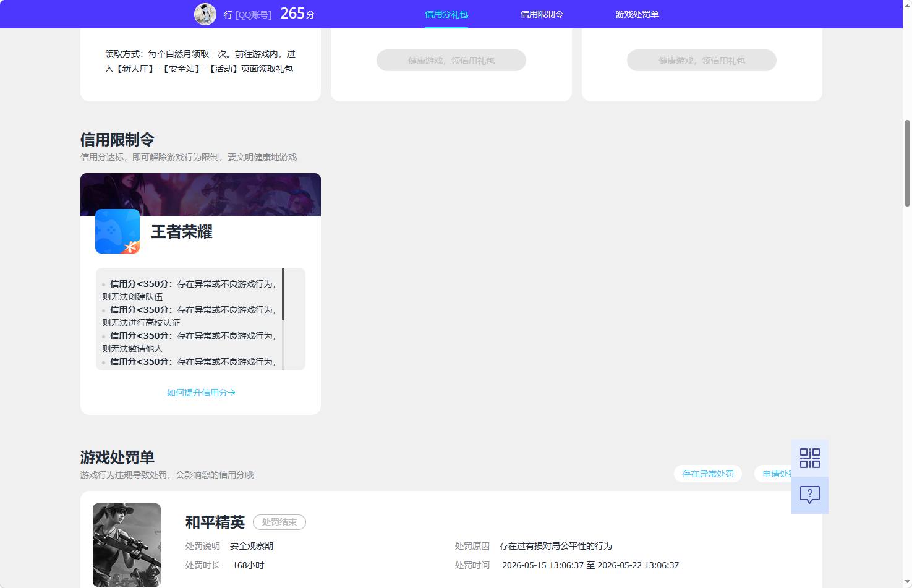This screenshot has height=588, width=912.
Task: Click the 和平精英 title text
Action: coord(215,522)
